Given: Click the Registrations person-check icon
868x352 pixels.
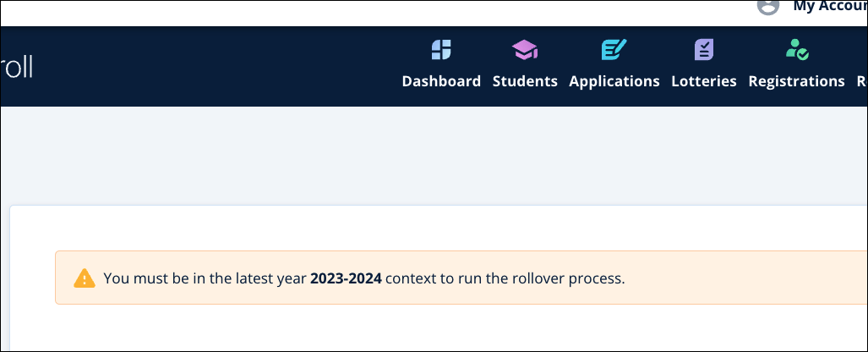Looking at the screenshot, I should [x=796, y=50].
